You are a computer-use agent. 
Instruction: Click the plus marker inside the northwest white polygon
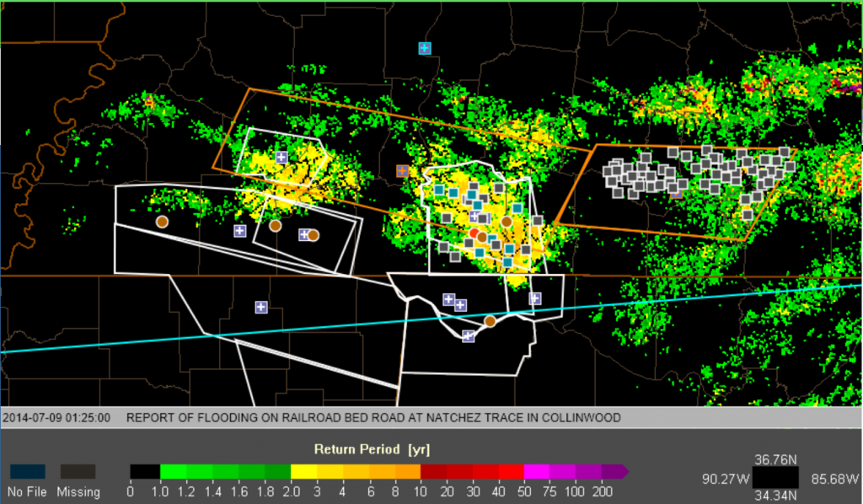[281, 158]
